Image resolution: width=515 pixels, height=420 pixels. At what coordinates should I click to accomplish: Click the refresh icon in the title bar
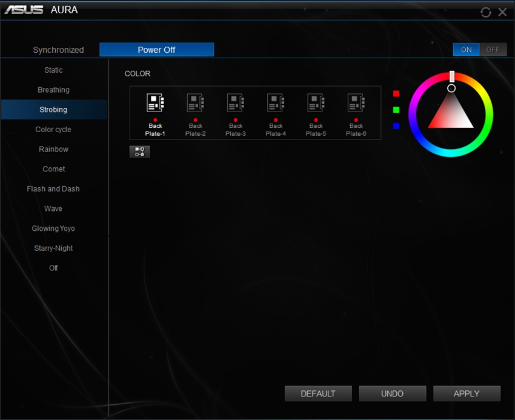(x=485, y=13)
